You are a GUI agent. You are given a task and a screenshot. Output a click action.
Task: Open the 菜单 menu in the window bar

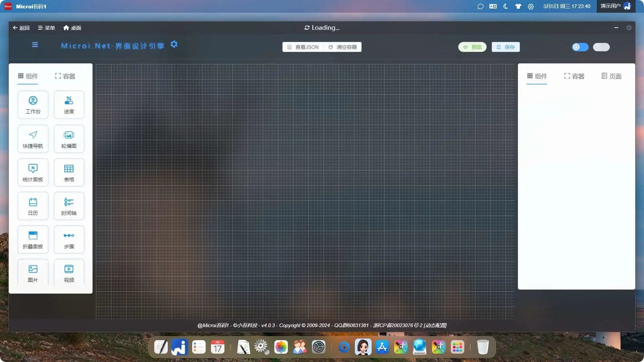pyautogui.click(x=46, y=28)
